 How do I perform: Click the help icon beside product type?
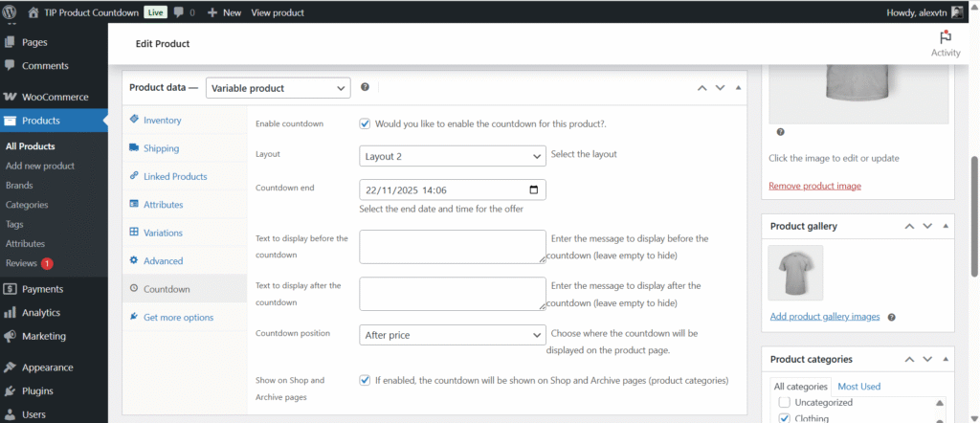[x=365, y=87]
